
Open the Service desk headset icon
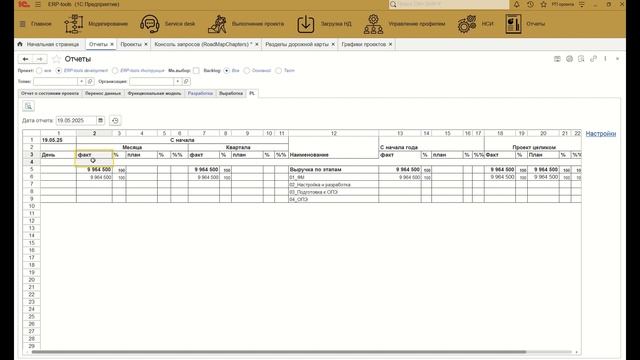tap(150, 24)
